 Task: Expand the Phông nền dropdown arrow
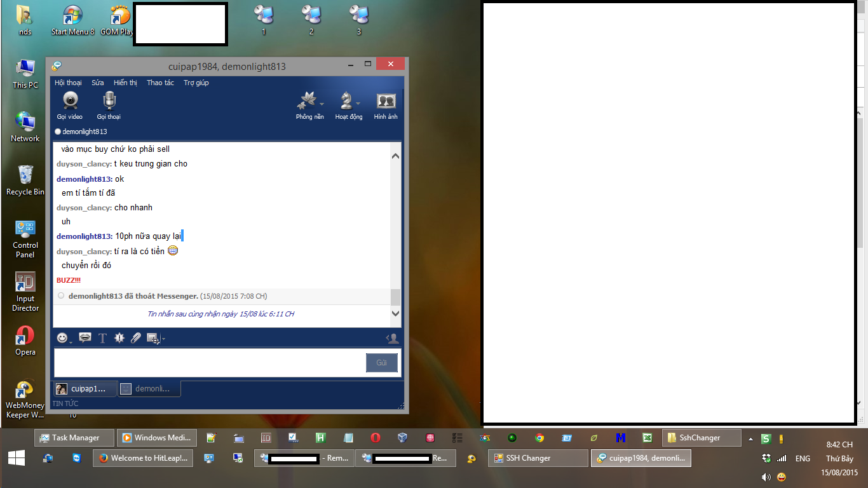click(322, 104)
